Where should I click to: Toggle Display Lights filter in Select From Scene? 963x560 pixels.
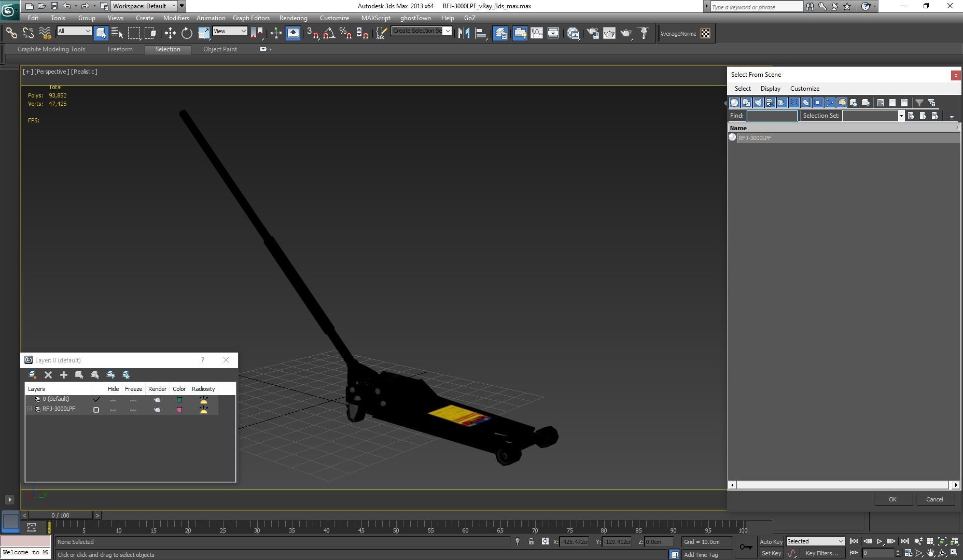pos(758,103)
